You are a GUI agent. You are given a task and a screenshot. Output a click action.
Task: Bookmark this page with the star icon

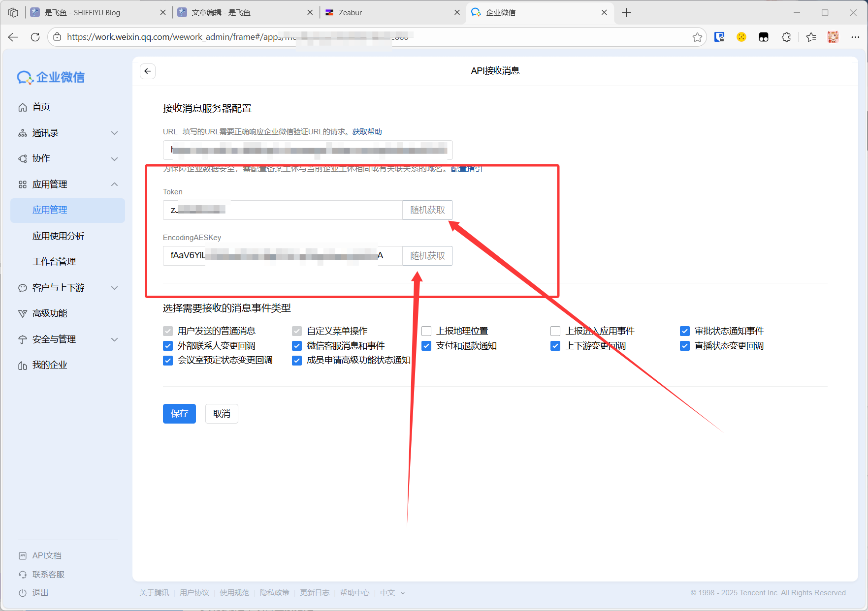[697, 37]
